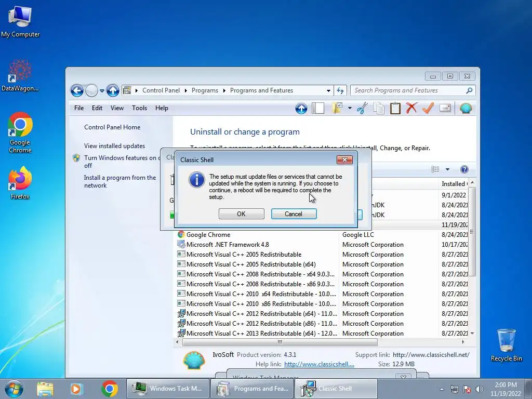Click the refresh button in address bar
This screenshot has width=532, height=399.
[x=340, y=90]
